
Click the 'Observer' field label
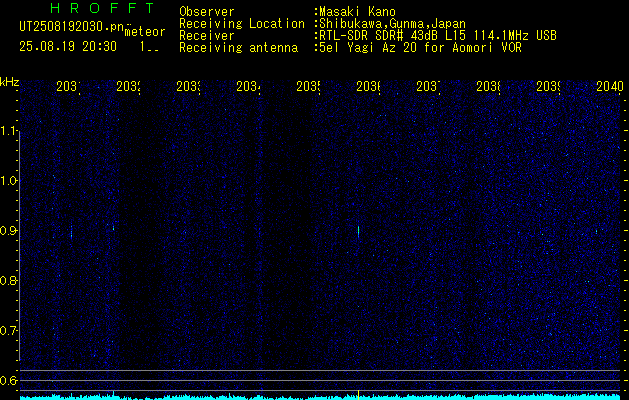207,12
